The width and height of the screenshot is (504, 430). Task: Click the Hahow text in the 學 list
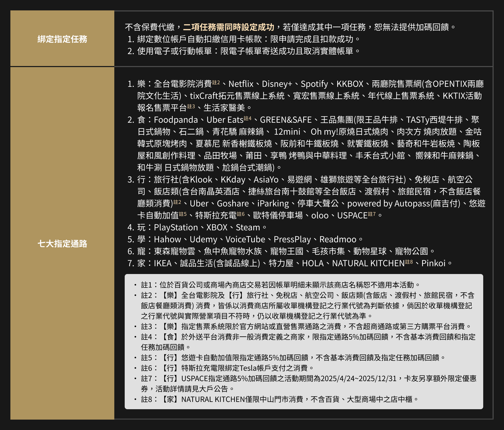tap(168, 239)
